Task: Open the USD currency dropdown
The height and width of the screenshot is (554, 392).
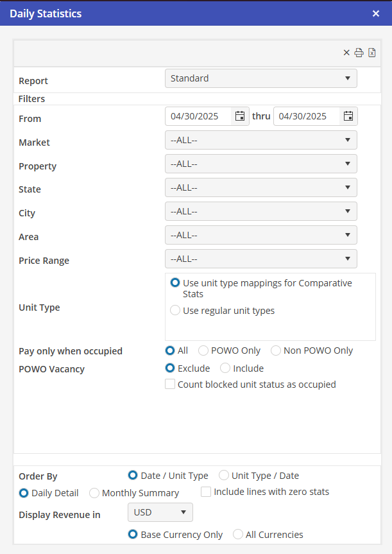Action: click(160, 512)
